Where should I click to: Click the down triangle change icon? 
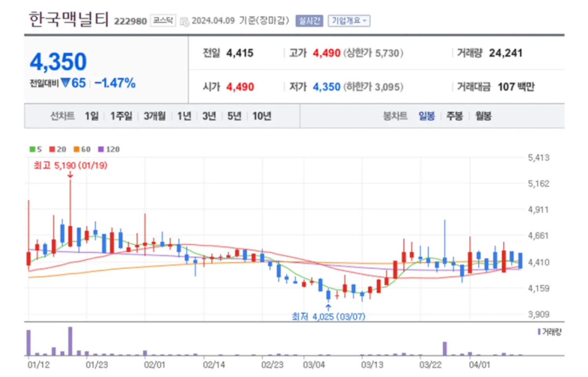coord(66,83)
